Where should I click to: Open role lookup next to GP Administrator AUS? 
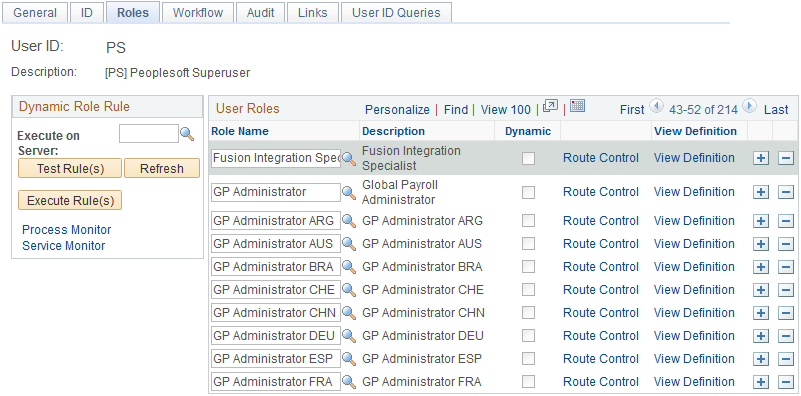(349, 244)
